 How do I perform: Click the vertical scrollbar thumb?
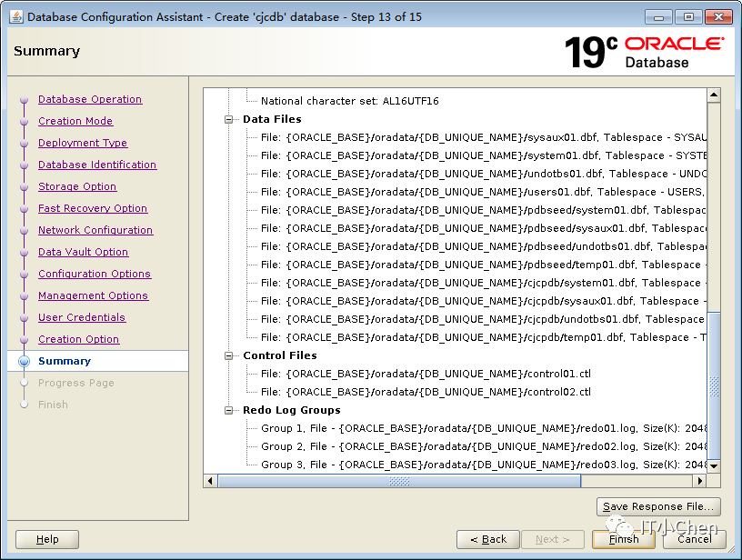pos(714,386)
